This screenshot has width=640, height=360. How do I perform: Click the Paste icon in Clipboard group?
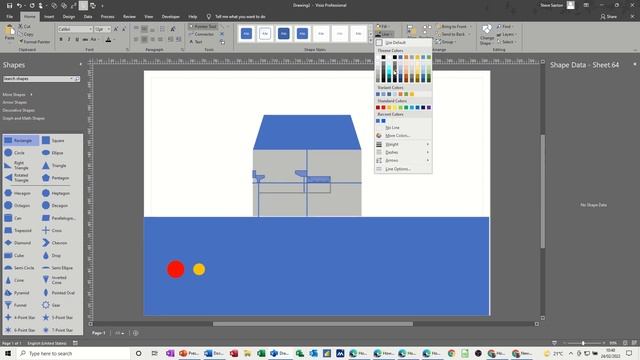(x=9, y=33)
